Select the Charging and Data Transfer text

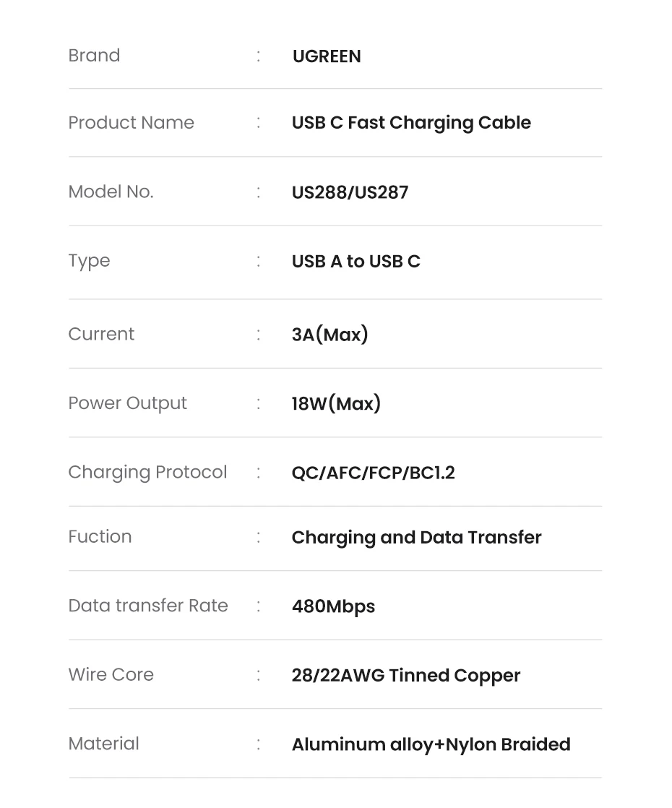click(416, 538)
